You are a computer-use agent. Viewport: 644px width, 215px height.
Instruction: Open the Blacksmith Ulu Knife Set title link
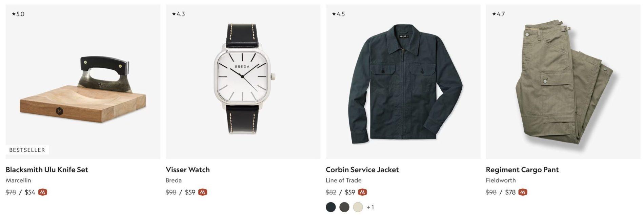47,170
